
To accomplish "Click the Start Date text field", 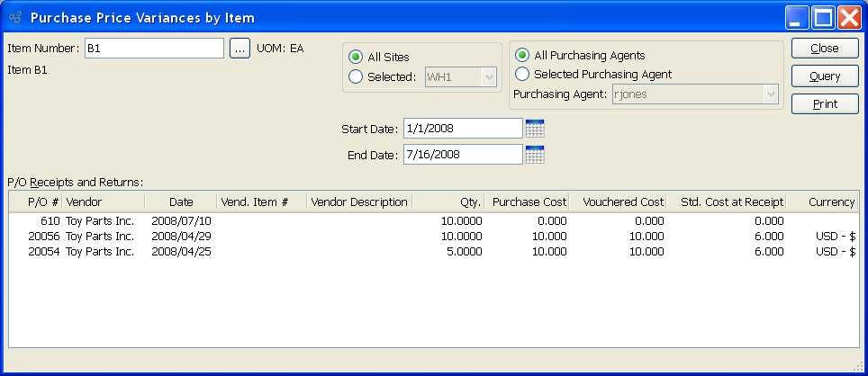I will pyautogui.click(x=462, y=129).
